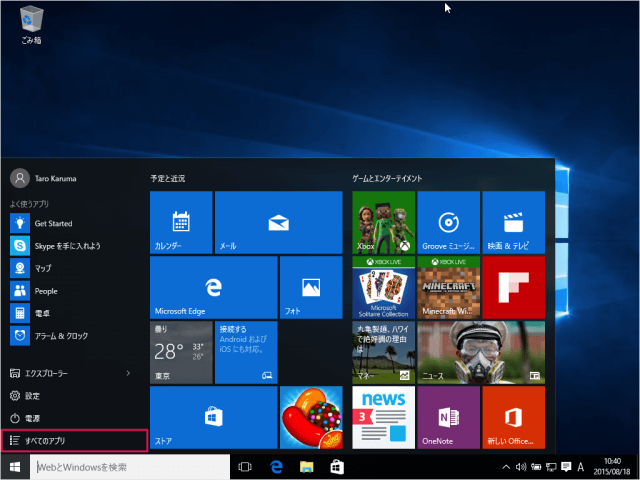Launch the Movies & TV tile
The image size is (640, 480).
click(x=513, y=222)
